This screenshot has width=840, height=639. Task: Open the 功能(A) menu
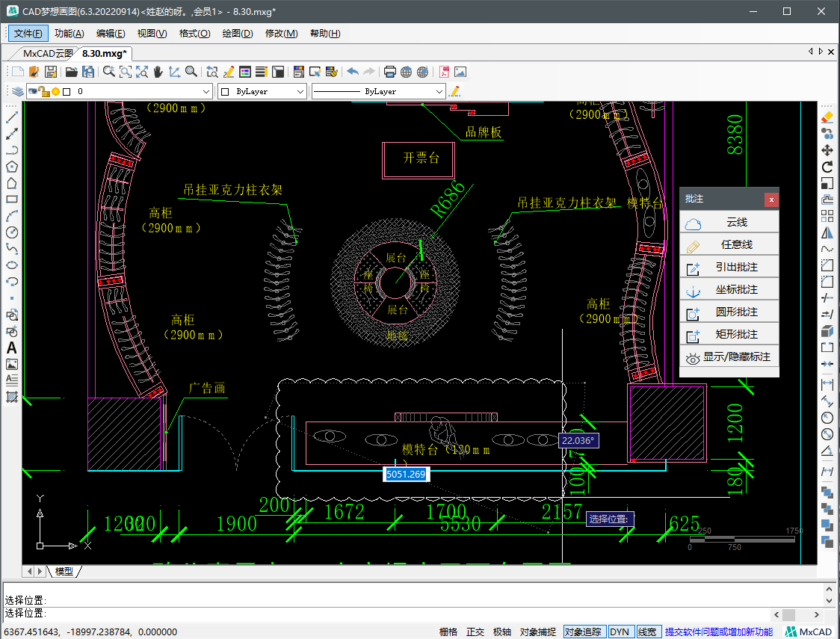click(x=69, y=33)
